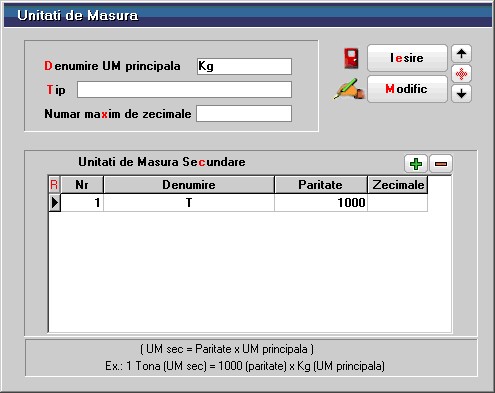This screenshot has height=393, width=495.
Task: Click the R column header
Action: 54,185
